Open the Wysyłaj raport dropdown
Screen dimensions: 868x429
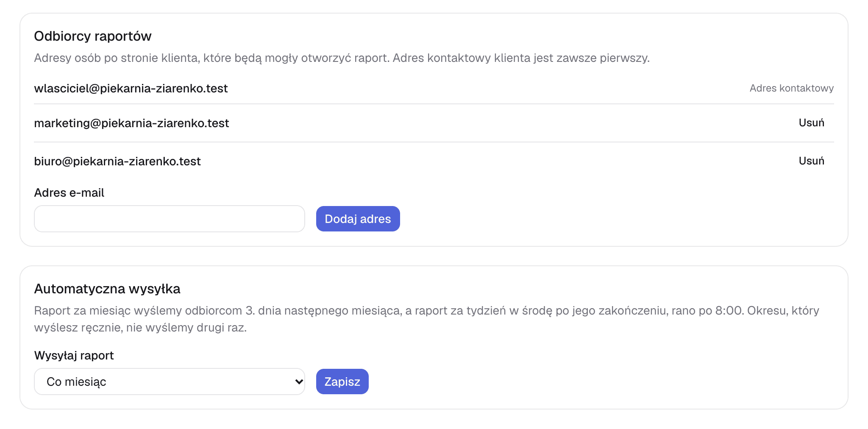[170, 382]
